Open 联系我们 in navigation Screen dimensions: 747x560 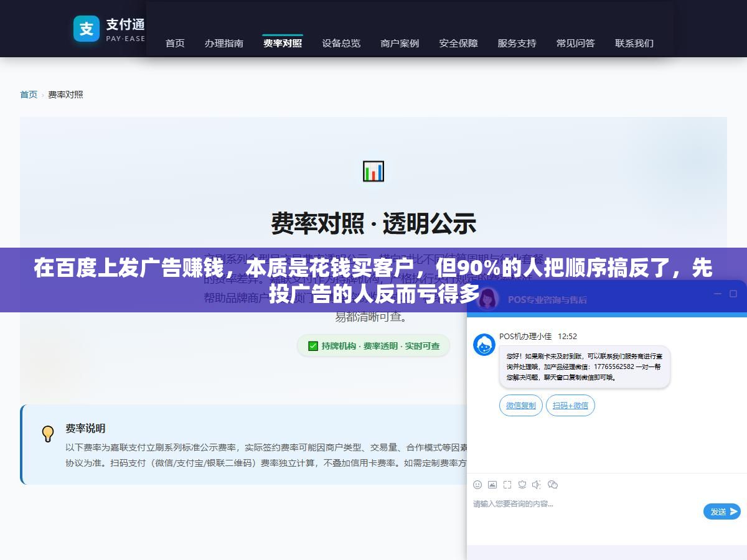coord(634,43)
